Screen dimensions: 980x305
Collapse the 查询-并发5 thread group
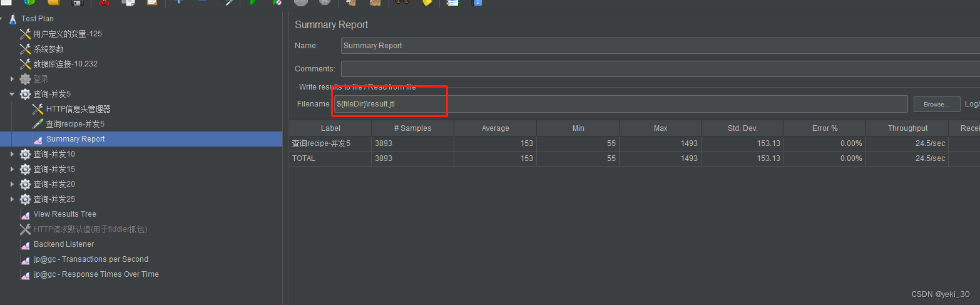point(12,94)
